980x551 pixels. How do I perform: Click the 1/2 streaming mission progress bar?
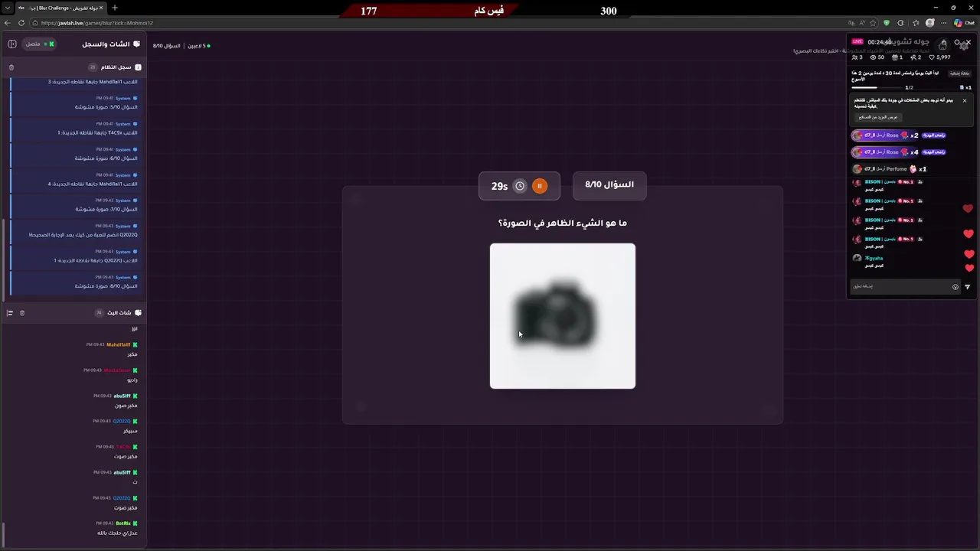coord(877,88)
